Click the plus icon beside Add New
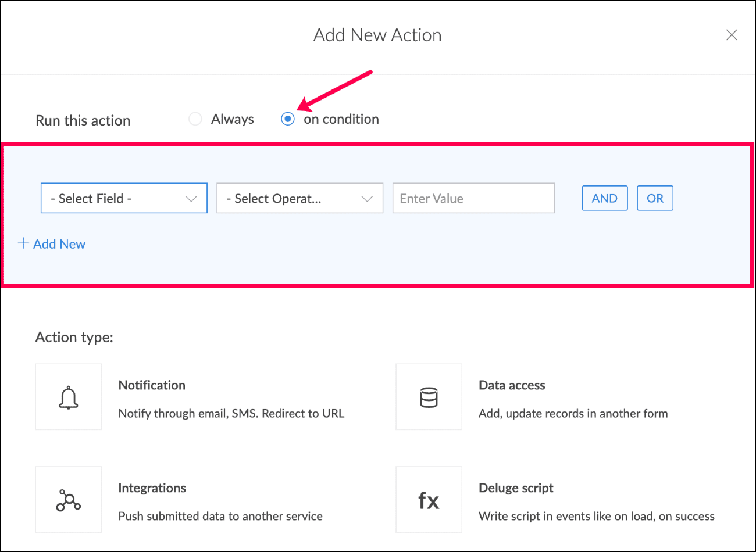The height and width of the screenshot is (552, 756). 23,243
